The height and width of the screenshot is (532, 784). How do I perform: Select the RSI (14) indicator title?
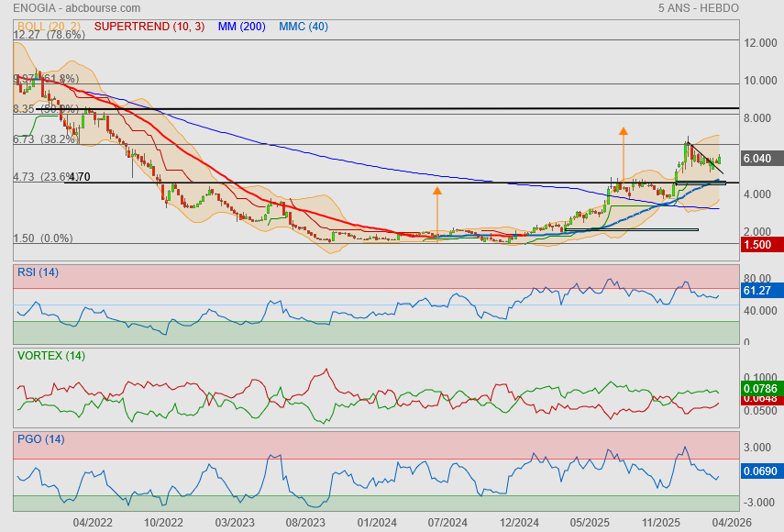[39, 272]
